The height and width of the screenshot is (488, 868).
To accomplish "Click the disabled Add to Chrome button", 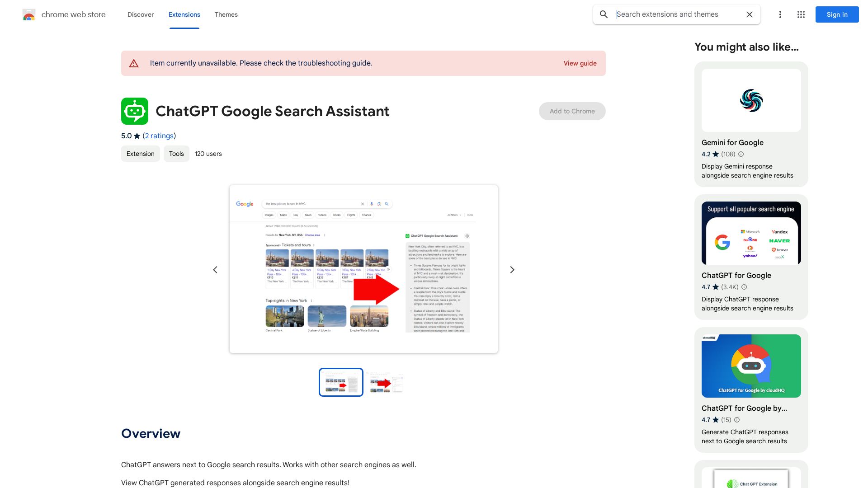I will click(x=572, y=111).
